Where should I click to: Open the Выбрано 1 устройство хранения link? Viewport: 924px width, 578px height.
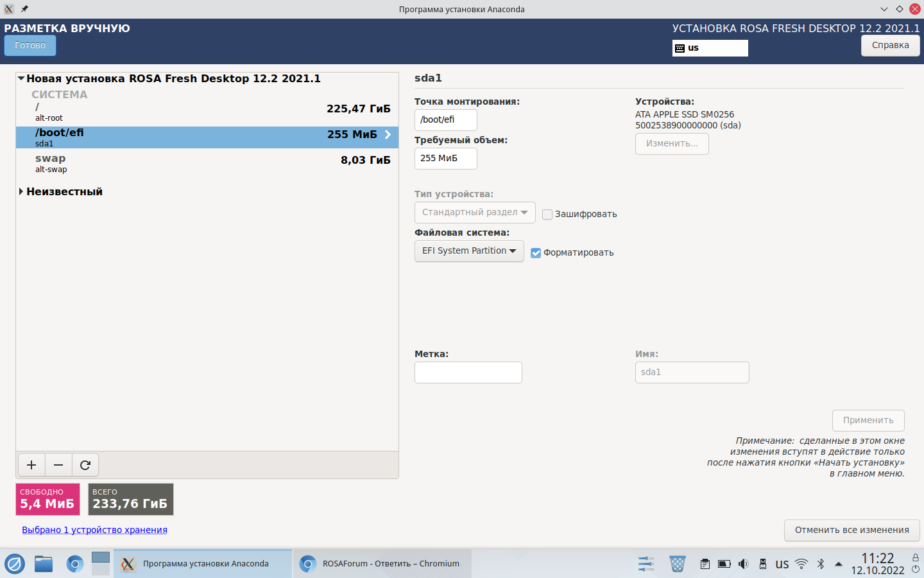[94, 530]
